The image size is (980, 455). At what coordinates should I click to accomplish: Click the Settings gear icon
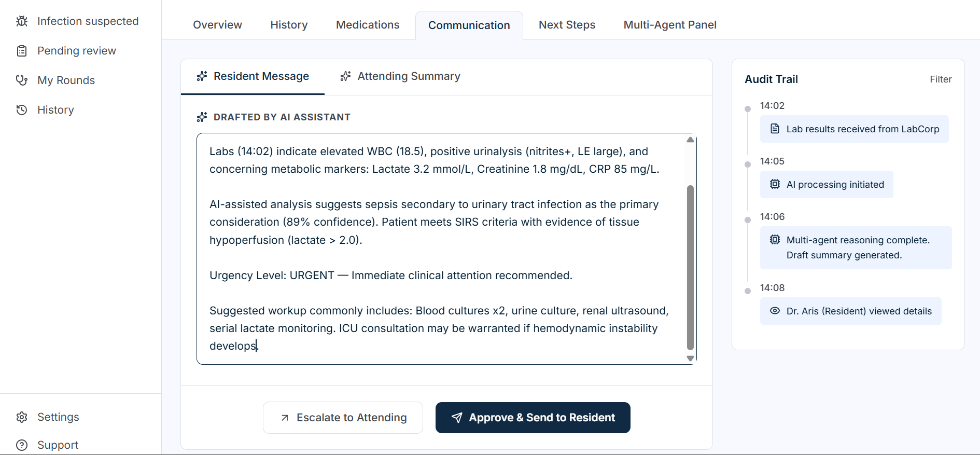pyautogui.click(x=22, y=417)
